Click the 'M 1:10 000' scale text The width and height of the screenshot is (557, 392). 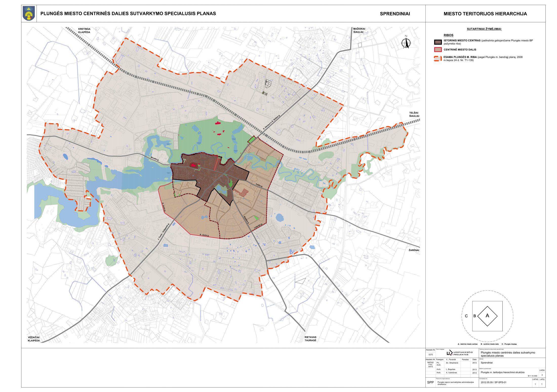pyautogui.click(x=532, y=376)
